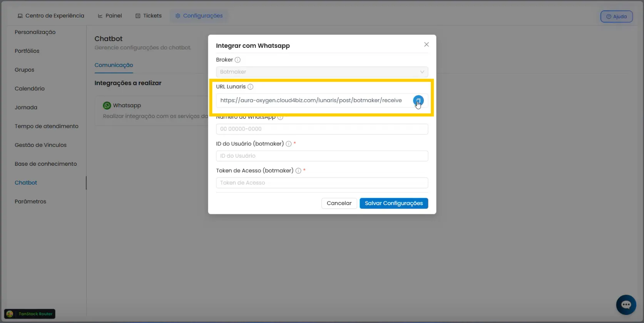Open the Centro de Experiência menu
The image size is (644, 323).
[x=51, y=16]
